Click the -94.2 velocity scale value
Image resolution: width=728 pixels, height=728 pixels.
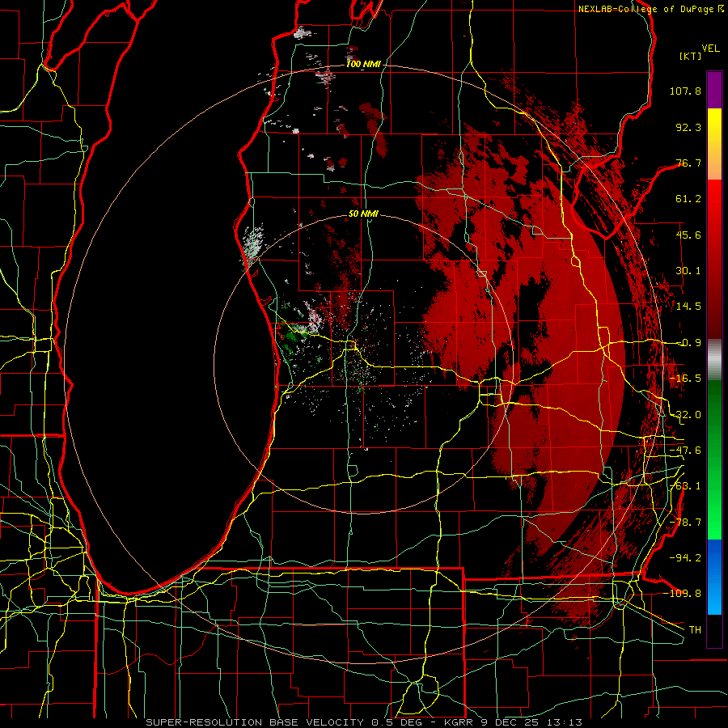point(685,557)
